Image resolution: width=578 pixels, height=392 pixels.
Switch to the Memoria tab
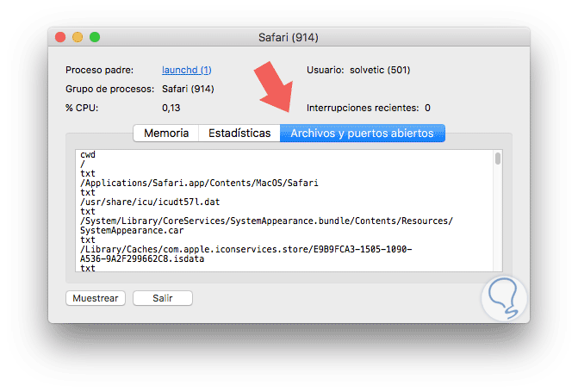(x=166, y=134)
